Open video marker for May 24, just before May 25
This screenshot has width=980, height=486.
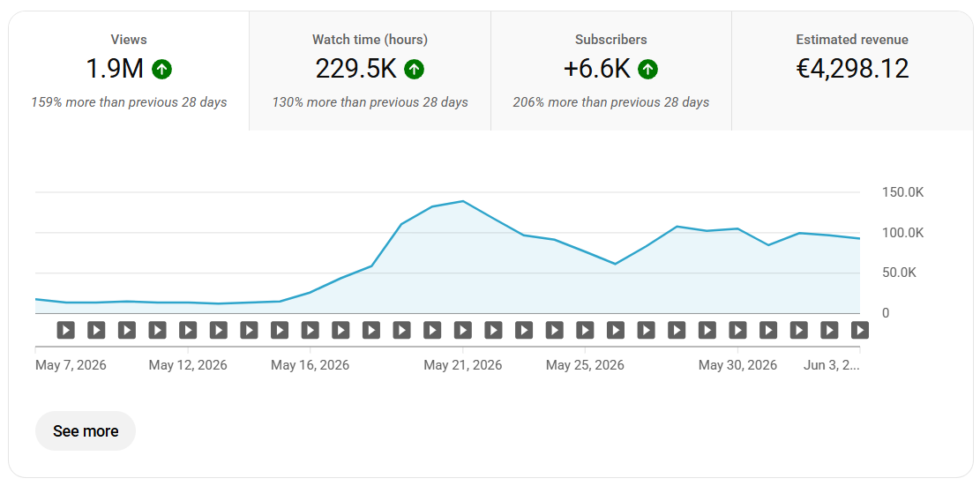pos(554,330)
